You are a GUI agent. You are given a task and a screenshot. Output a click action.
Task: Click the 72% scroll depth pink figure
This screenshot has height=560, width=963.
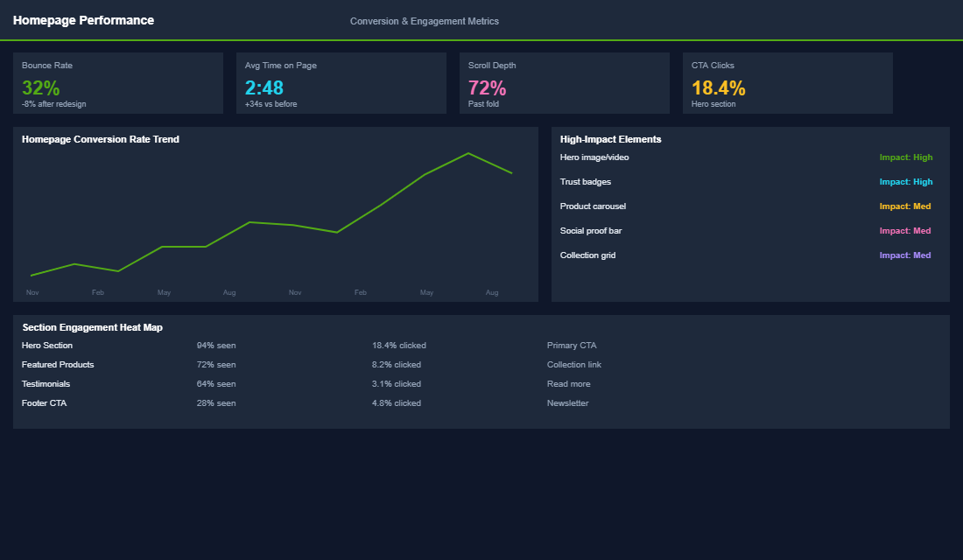[487, 87]
